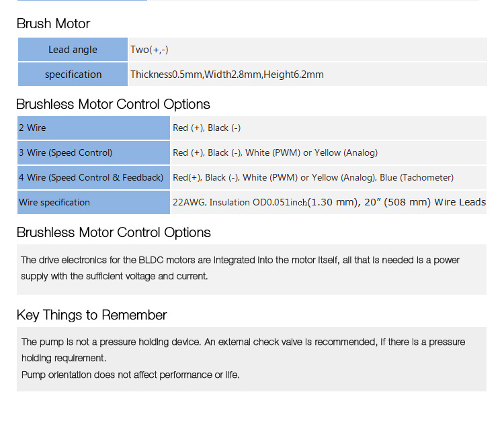Click the Blue (Tachometer) wiring value cell
Image resolution: width=504 pixels, height=431 pixels.
(329, 177)
